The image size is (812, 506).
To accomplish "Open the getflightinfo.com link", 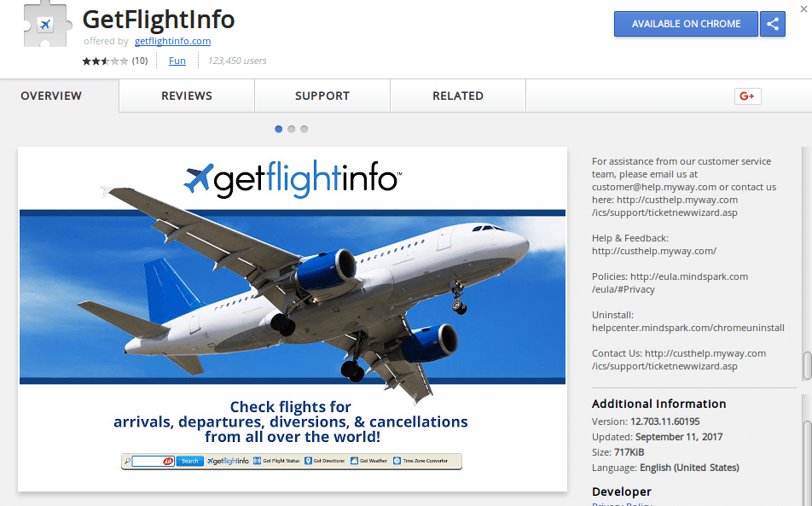I will click(172, 41).
